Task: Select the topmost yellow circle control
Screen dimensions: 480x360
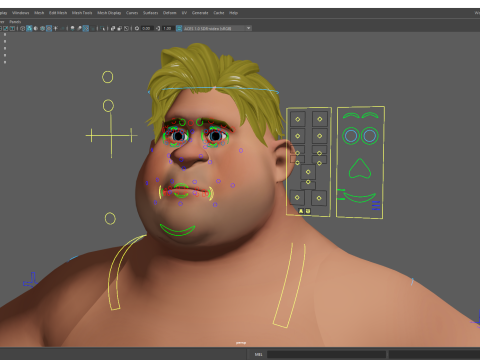Action: 108,77
